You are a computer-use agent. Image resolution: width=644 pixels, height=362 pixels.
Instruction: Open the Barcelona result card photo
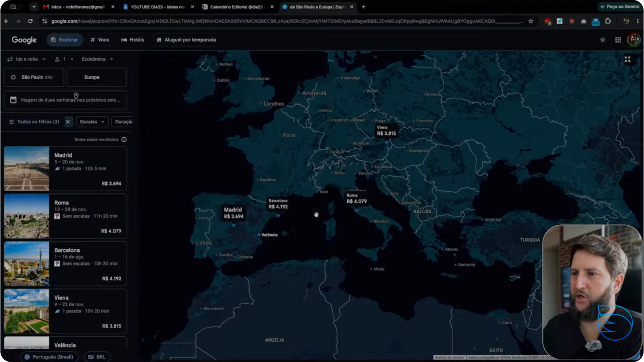click(x=26, y=264)
